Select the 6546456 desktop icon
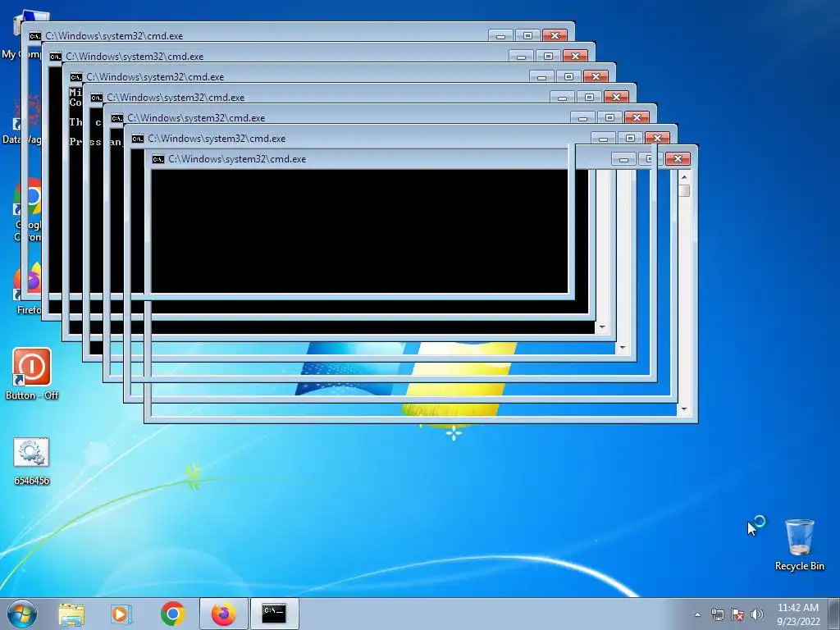This screenshot has width=840, height=630. [32, 461]
